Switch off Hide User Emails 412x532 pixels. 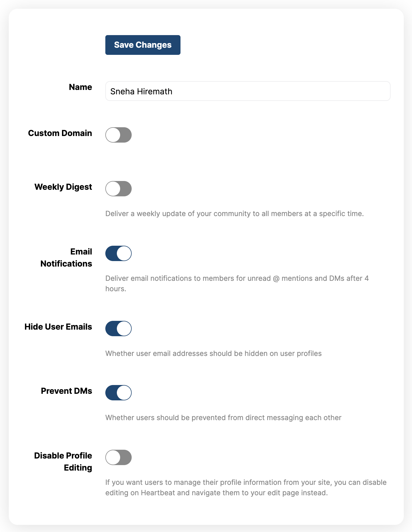coord(118,329)
